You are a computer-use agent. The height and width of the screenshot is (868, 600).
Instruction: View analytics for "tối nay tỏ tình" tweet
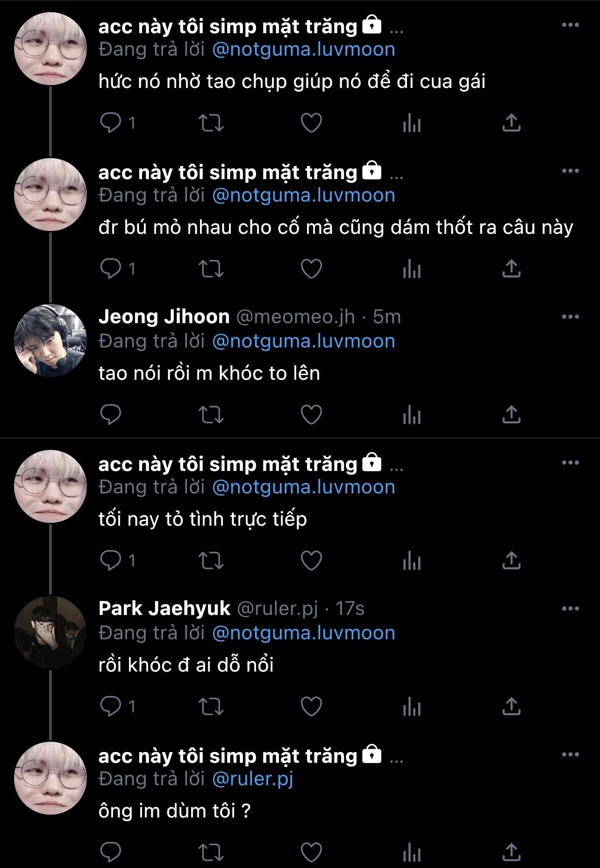412,561
